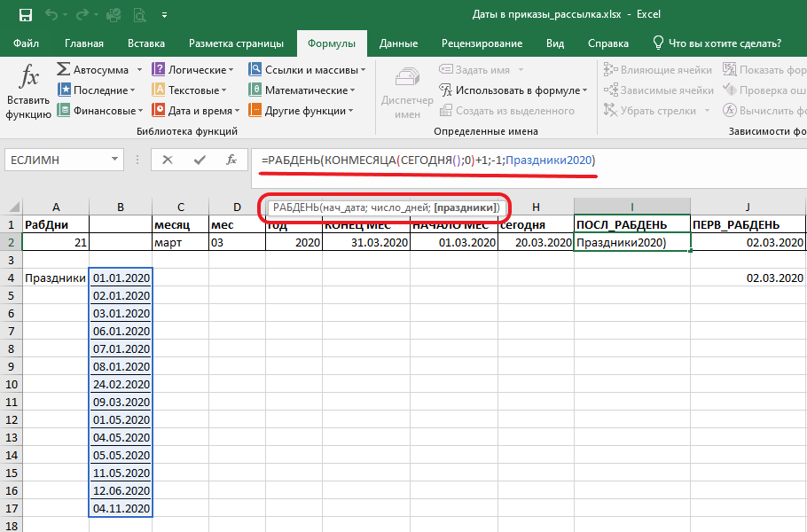This screenshot has width=807, height=532.
Task: Open the Справка tab
Action: [x=607, y=43]
